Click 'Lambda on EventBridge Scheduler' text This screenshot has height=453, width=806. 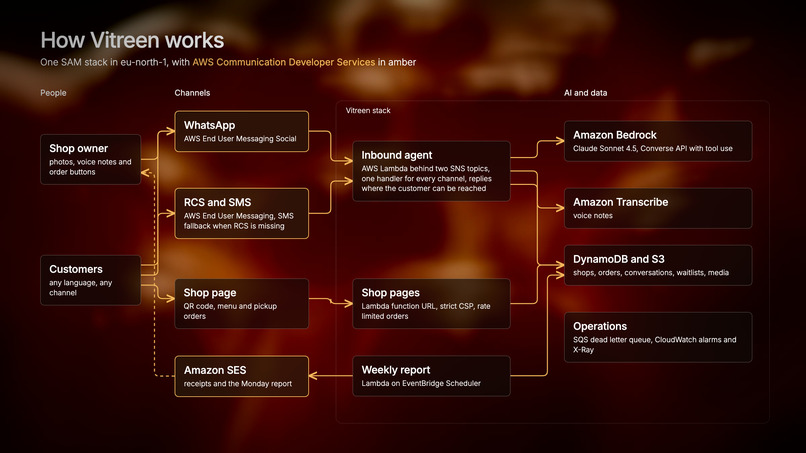[421, 384]
